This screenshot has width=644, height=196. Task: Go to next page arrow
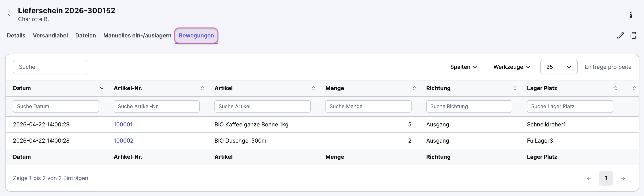[x=623, y=178]
